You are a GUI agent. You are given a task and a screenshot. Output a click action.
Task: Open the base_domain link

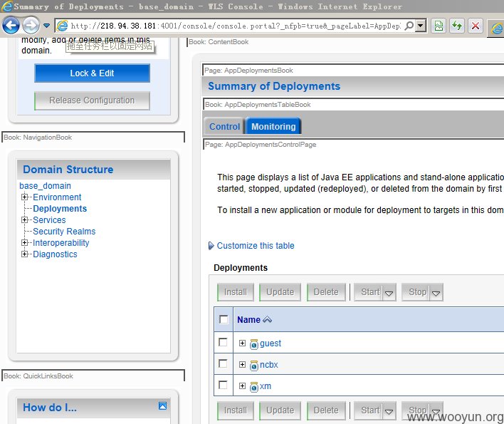click(x=45, y=185)
